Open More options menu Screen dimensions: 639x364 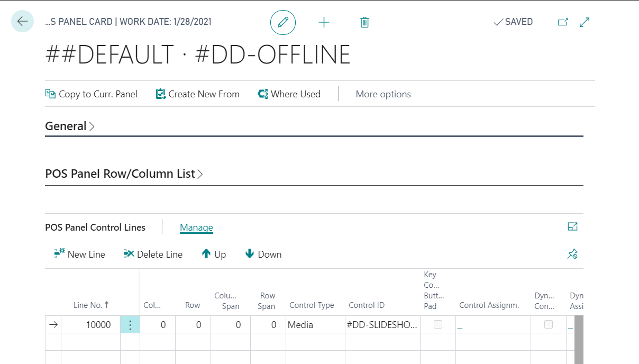(383, 94)
